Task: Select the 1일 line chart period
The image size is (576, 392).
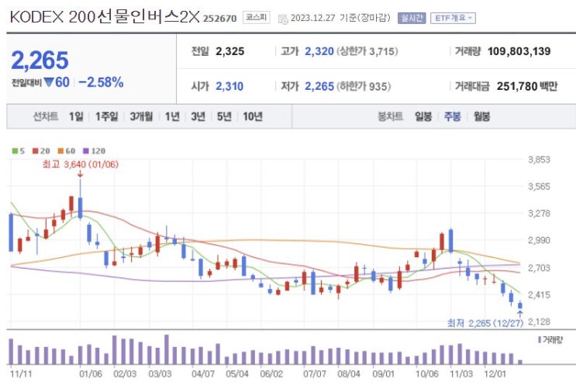Action: [x=75, y=117]
